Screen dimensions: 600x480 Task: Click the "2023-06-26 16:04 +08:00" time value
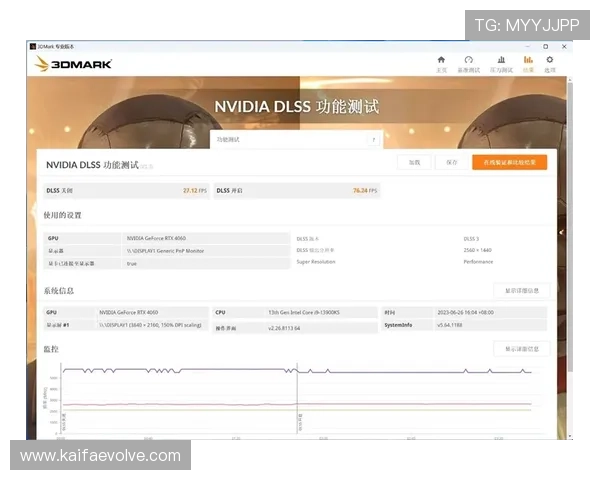pyautogui.click(x=465, y=313)
